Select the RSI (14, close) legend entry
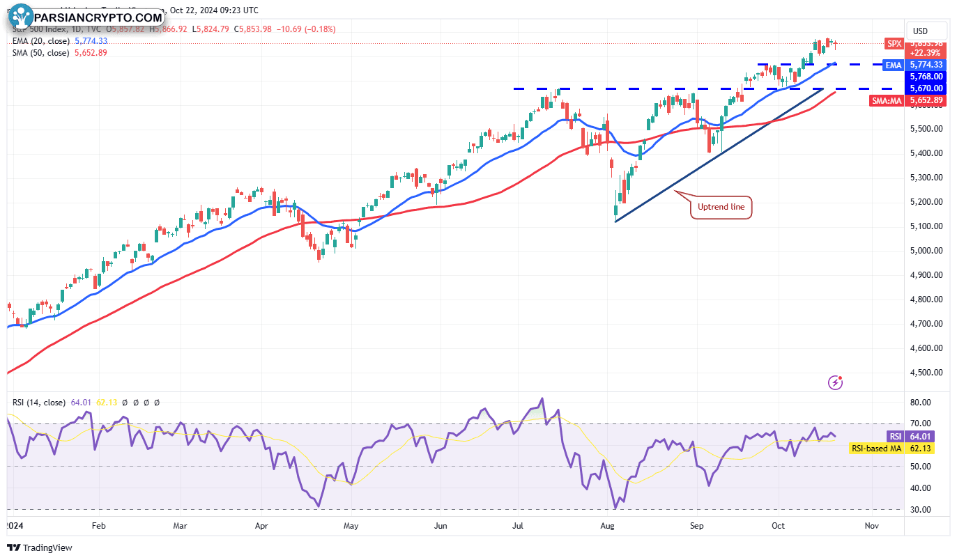957x560 pixels. click(39, 403)
